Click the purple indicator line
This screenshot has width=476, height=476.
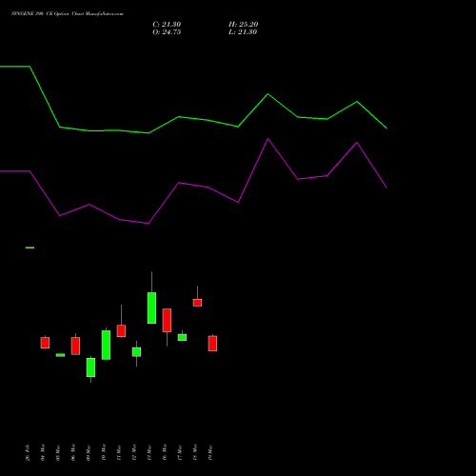193,185
